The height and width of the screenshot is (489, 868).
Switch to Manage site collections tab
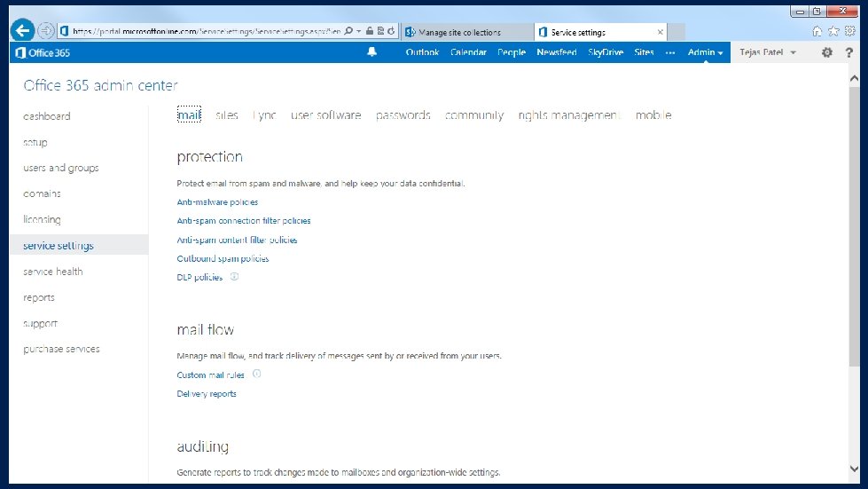467,32
